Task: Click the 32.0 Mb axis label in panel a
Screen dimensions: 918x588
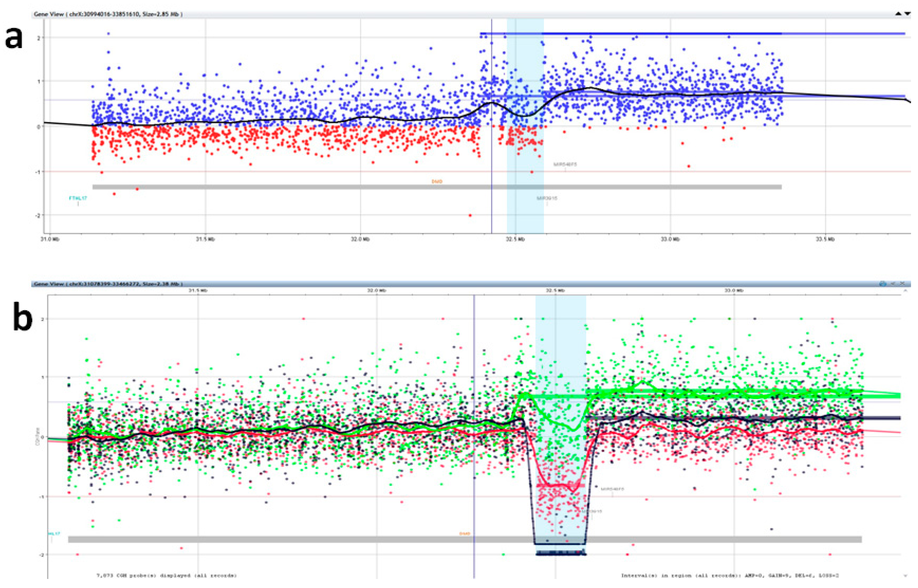Action: tap(361, 239)
